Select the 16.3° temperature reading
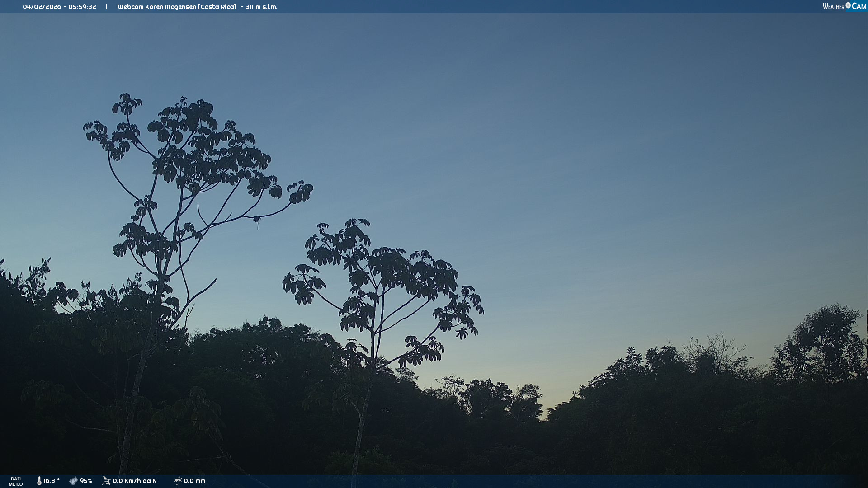 coord(52,481)
